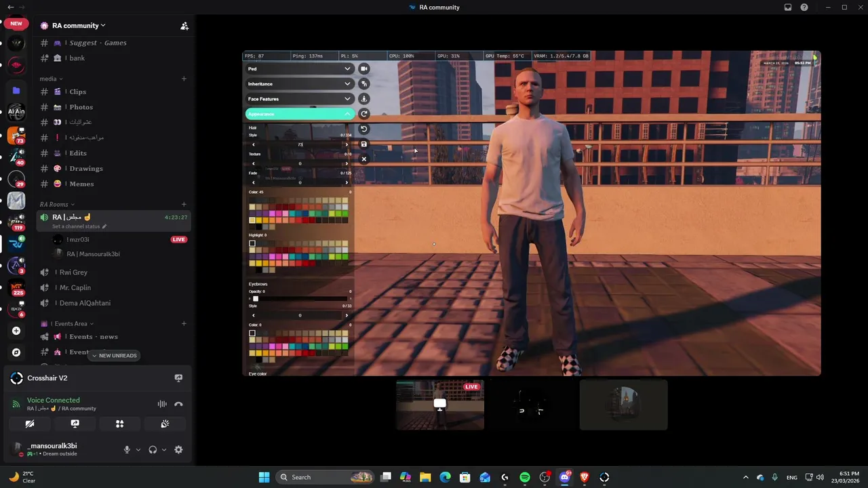
Task: Open the RA community server dropdown
Action: click(79, 26)
